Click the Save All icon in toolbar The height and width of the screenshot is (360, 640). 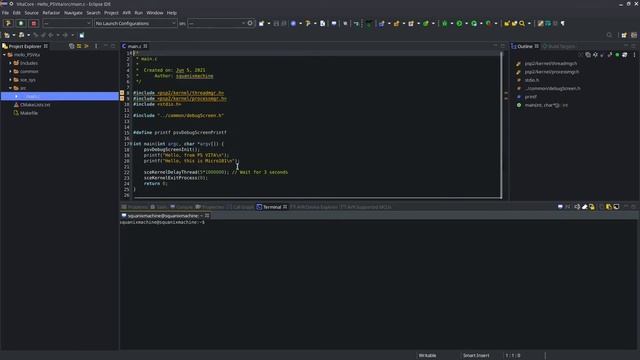284,23
